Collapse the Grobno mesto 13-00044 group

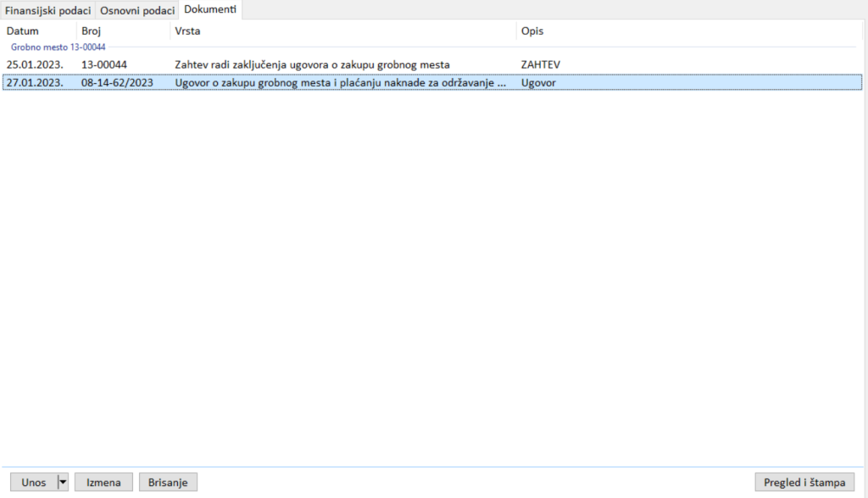pyautogui.click(x=58, y=48)
